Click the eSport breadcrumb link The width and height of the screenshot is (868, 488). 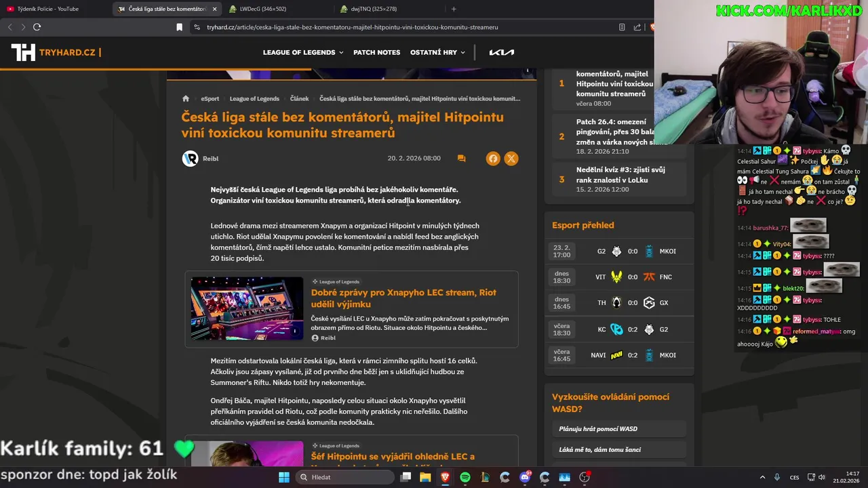[210, 99]
